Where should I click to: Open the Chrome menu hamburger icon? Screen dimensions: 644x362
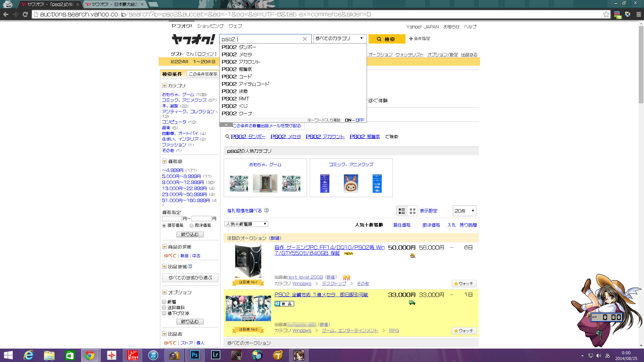tap(638, 14)
